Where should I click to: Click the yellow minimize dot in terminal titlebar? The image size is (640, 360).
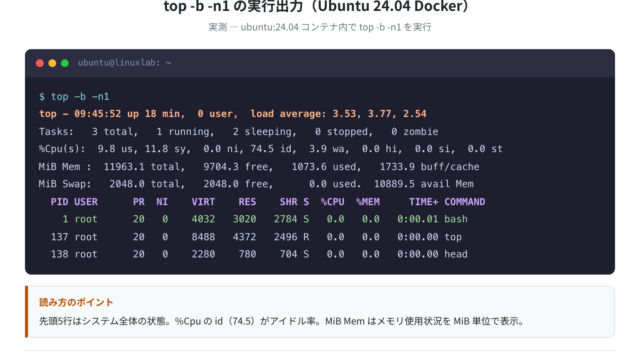(52, 63)
